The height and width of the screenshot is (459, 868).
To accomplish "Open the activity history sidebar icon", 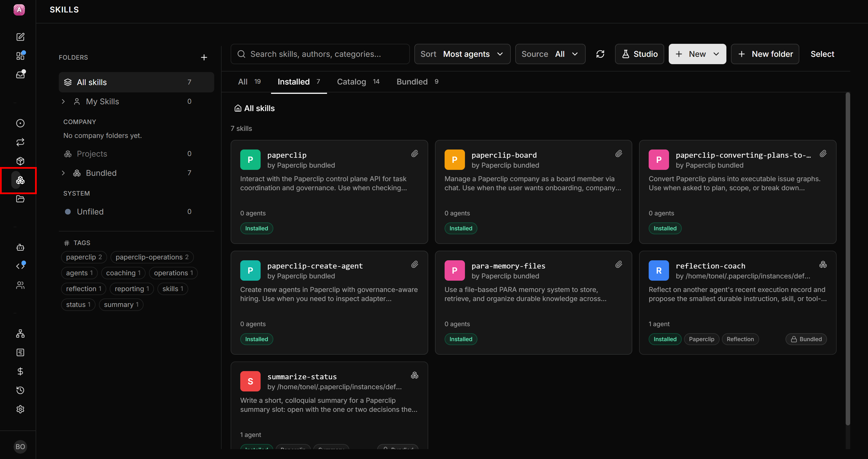I will (x=20, y=390).
